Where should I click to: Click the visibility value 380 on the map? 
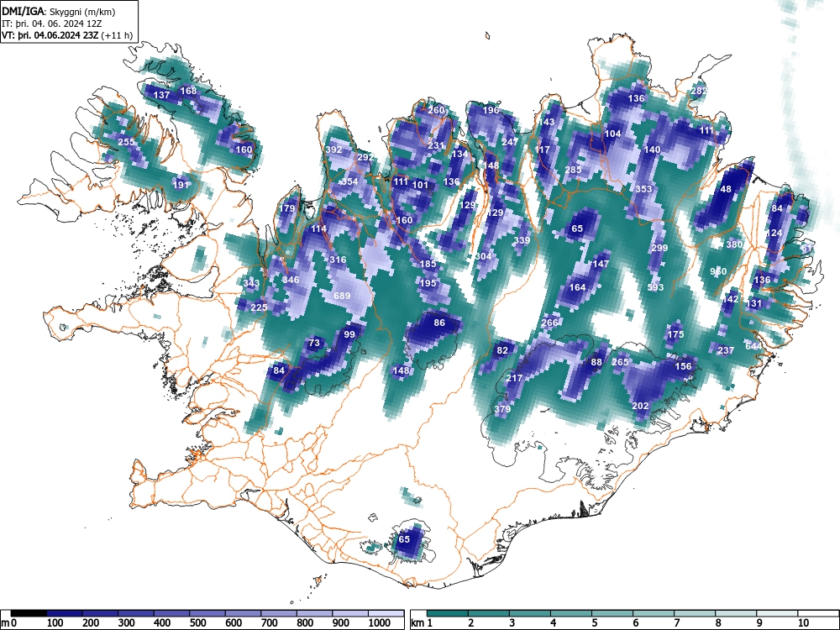click(734, 244)
